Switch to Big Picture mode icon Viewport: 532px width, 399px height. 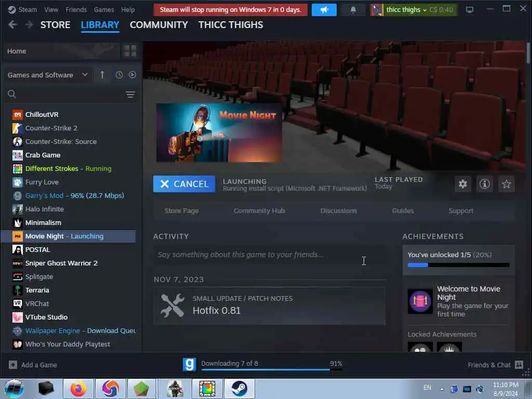470,10
